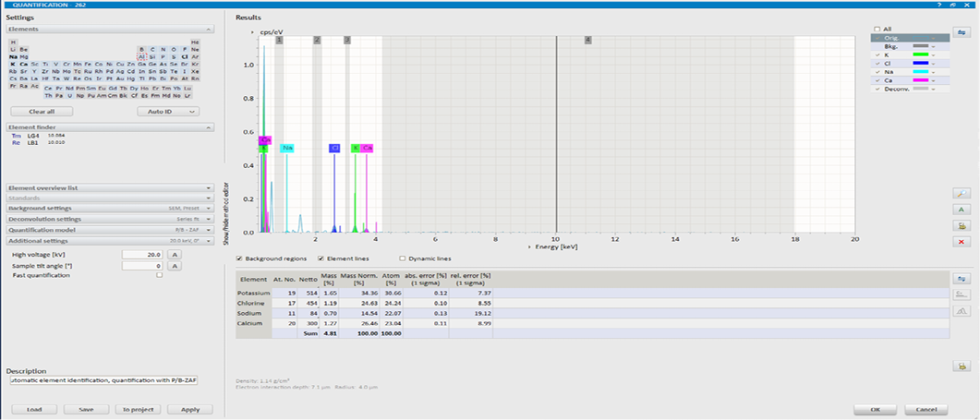The height and width of the screenshot is (420, 980).
Task: Click the cyan Na color swatch
Action: tap(920, 72)
